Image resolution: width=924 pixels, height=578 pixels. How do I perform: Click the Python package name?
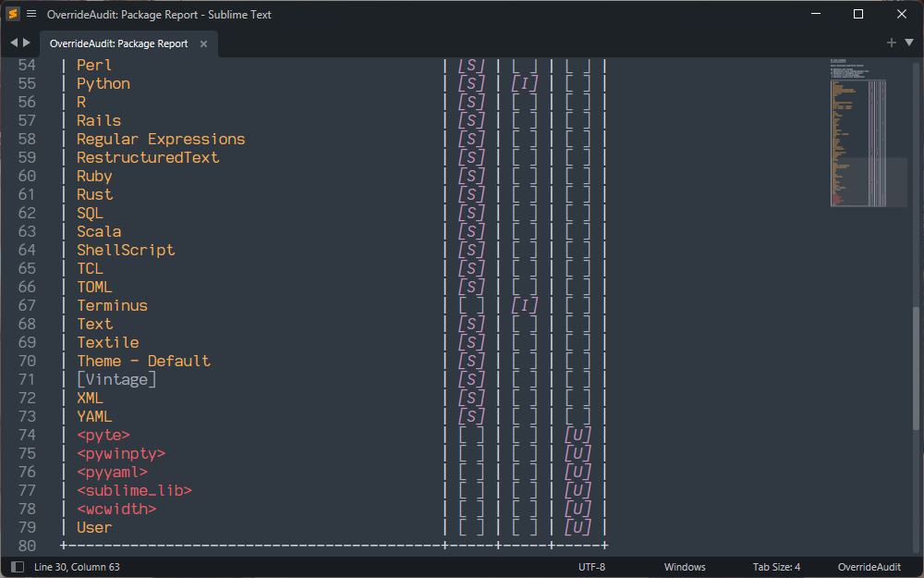pyautogui.click(x=103, y=83)
